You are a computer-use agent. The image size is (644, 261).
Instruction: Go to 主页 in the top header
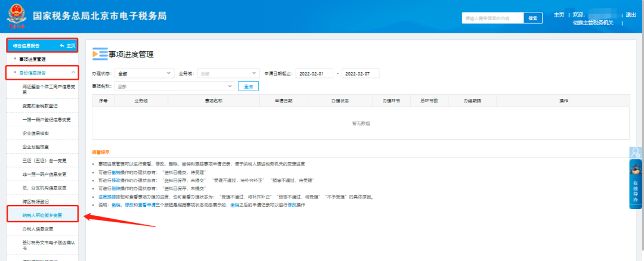click(x=559, y=15)
